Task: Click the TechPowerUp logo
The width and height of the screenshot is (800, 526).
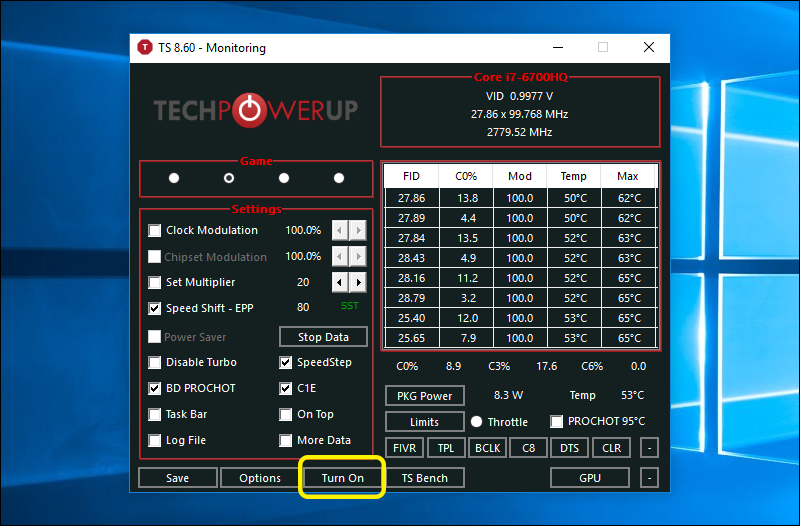Action: tap(256, 110)
